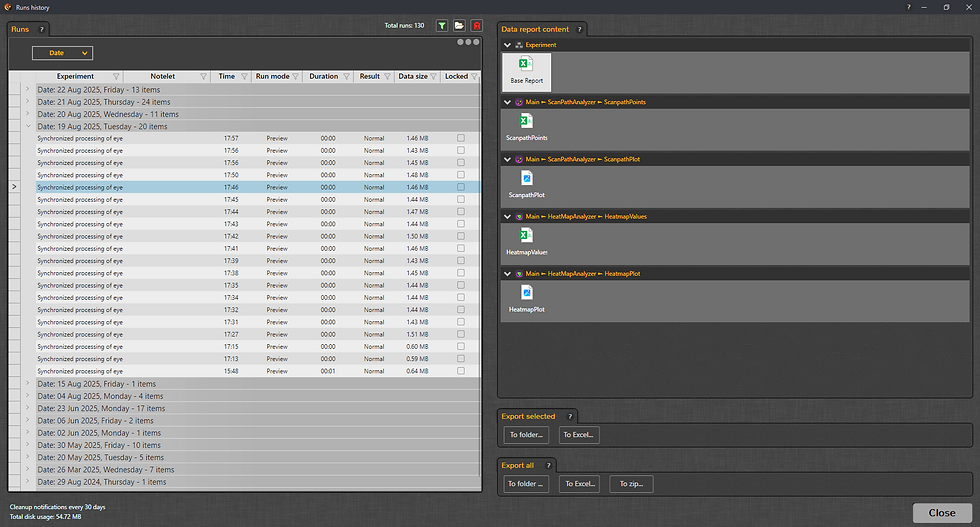980x527 pixels.
Task: Collapse the ScanpathPoints report section
Action: click(508, 102)
